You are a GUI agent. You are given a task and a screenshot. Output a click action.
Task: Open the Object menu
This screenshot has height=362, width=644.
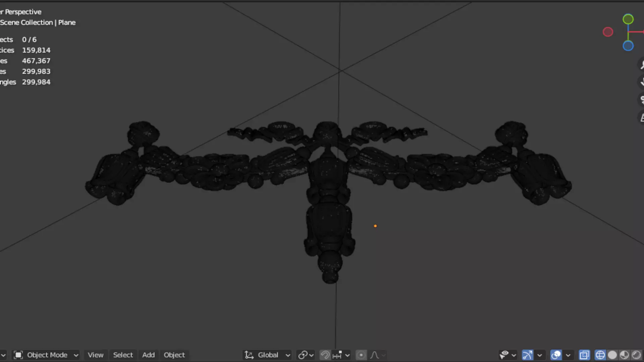click(174, 355)
